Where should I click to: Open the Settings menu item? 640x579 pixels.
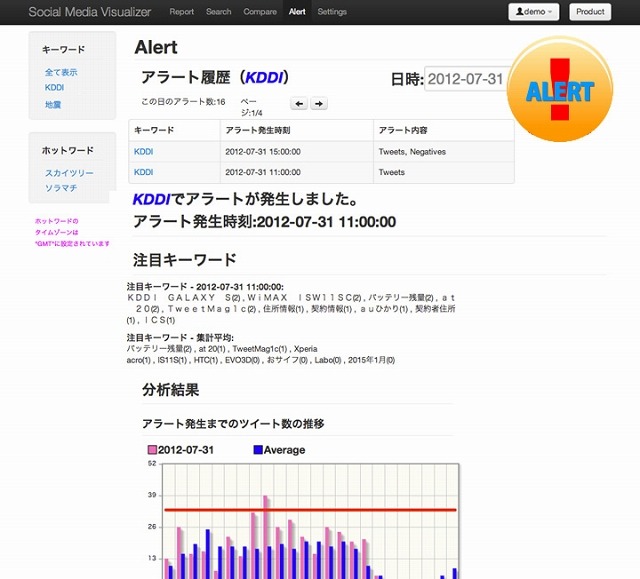click(332, 12)
